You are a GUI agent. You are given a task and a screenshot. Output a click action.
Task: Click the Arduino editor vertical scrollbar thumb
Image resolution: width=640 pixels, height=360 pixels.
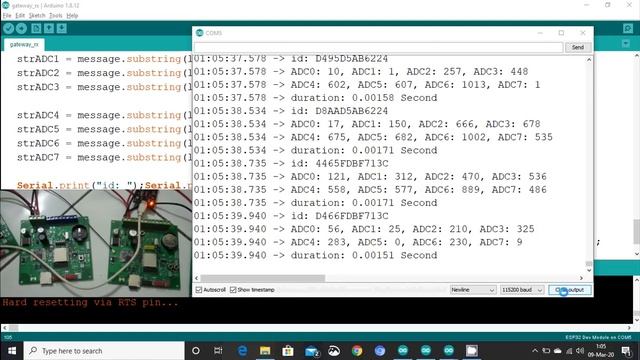click(x=637, y=231)
